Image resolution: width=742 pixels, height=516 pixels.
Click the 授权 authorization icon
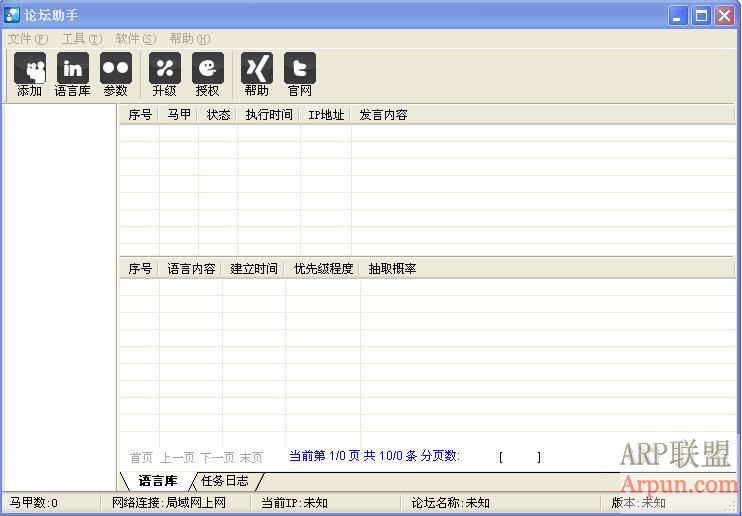[x=208, y=74]
